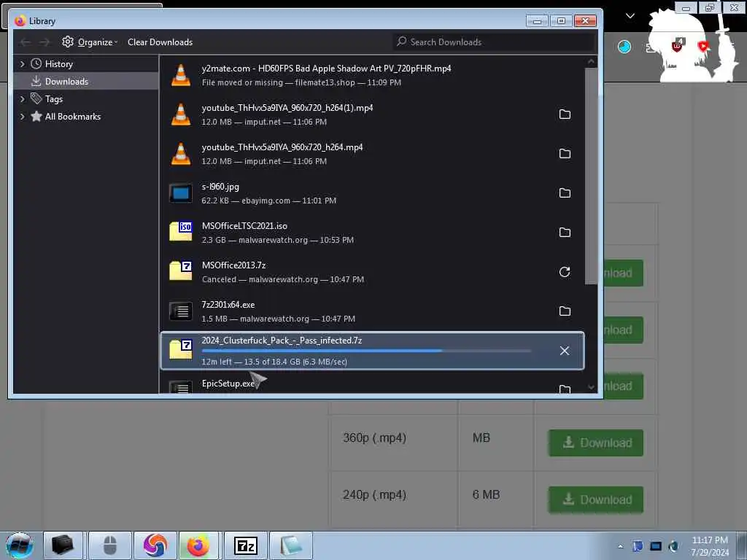Open the black box taskbar app
747x560 pixels.
(63, 545)
